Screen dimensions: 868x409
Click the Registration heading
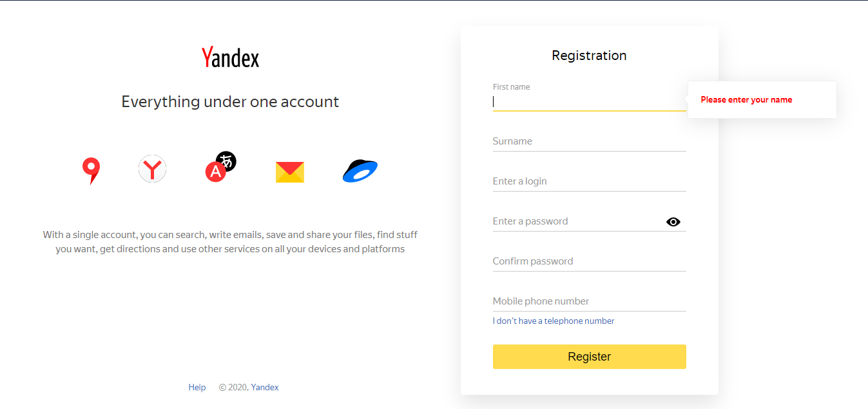589,55
